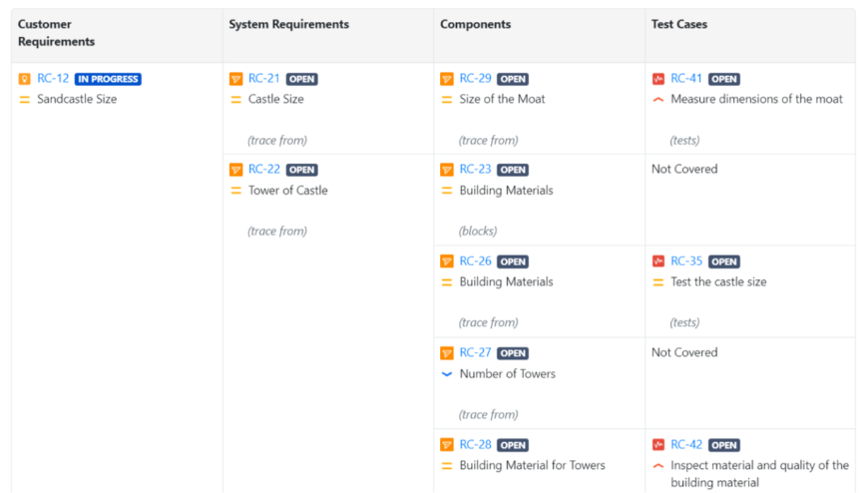Click the RC-29 component issue icon
This screenshot has width=868, height=493.
[x=447, y=79]
